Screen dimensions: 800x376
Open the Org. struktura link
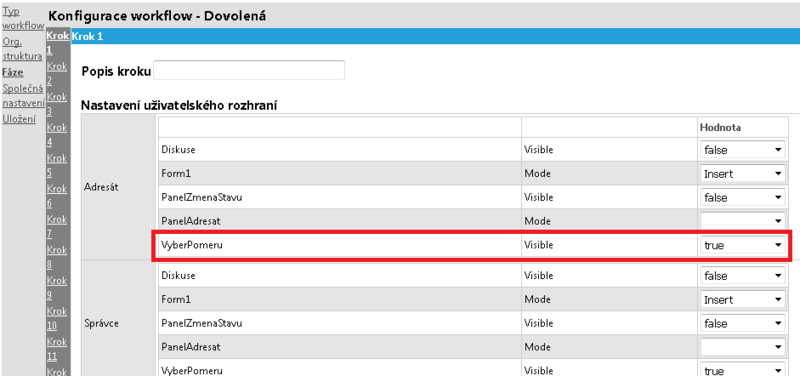[x=22, y=49]
